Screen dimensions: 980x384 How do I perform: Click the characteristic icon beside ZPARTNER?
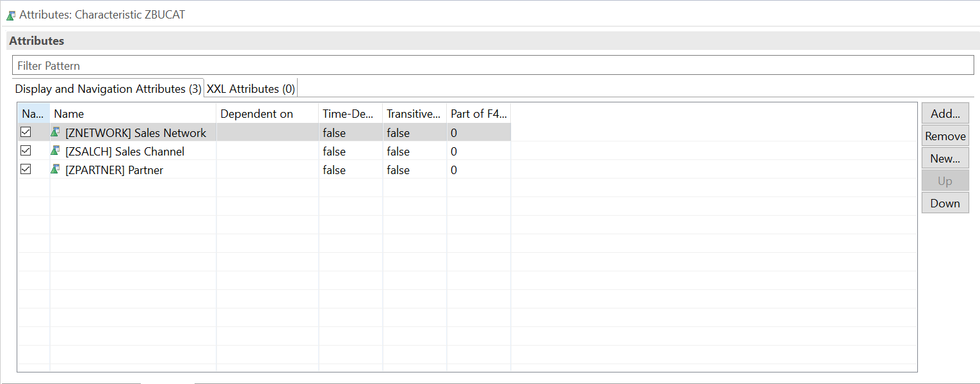(x=55, y=170)
